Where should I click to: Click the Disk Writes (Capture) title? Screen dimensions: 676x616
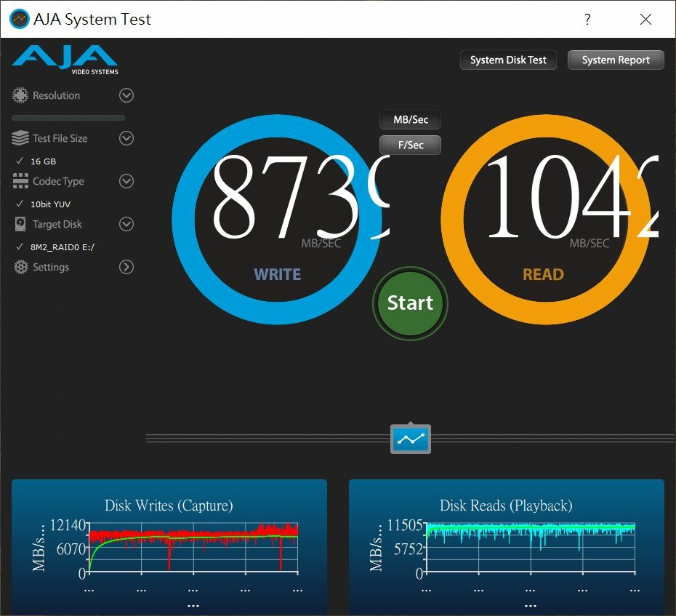(169, 505)
